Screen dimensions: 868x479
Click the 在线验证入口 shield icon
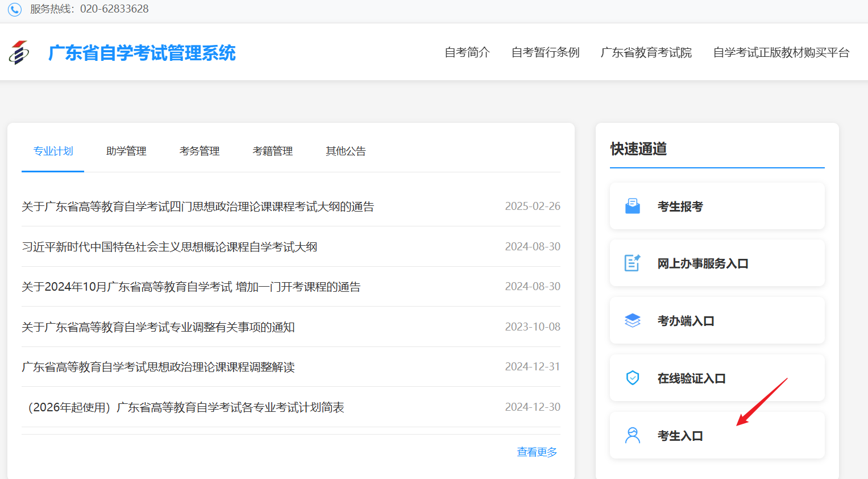click(633, 377)
